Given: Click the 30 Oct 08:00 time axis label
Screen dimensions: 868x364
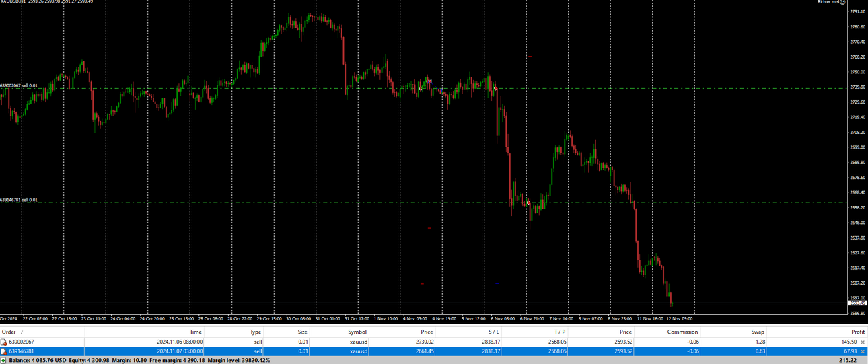Looking at the screenshot, I should 298,319.
